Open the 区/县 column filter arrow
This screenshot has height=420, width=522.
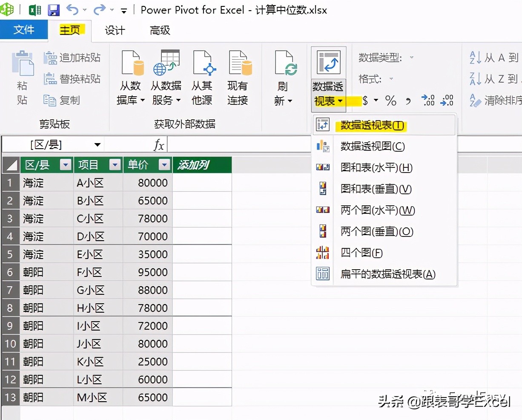click(x=66, y=165)
